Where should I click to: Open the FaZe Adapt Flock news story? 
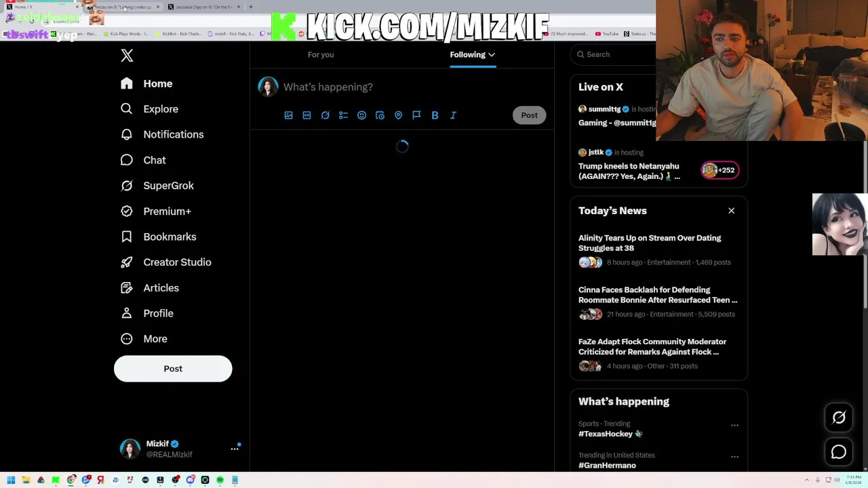[x=658, y=354]
